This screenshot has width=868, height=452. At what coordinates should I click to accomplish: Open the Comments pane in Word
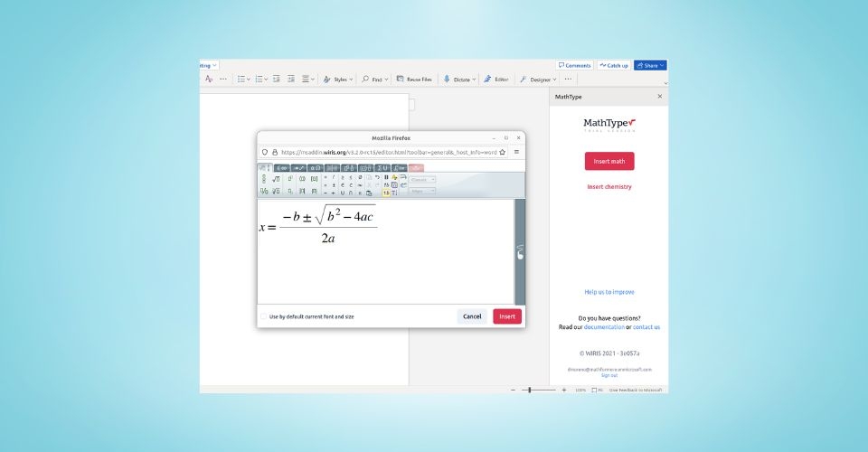tap(575, 65)
